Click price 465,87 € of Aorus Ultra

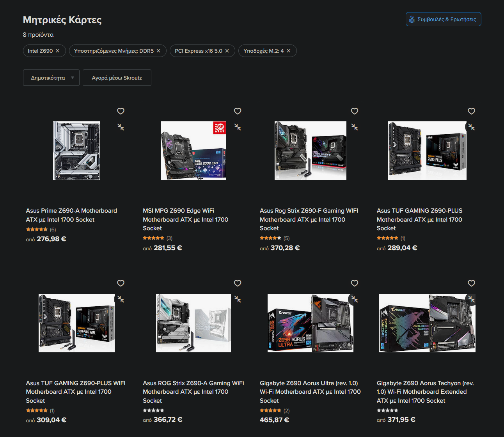tap(275, 420)
